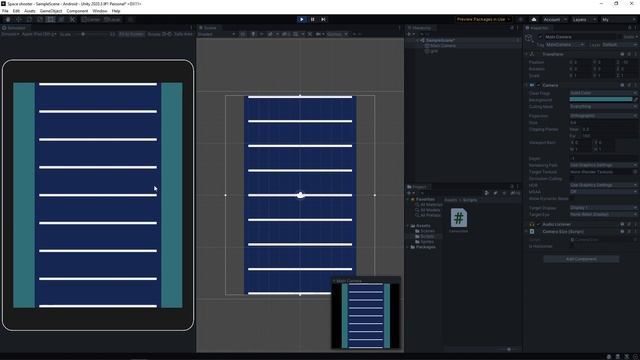Click the Pause button in toolbar
This screenshot has width=640, height=360.
[313, 19]
